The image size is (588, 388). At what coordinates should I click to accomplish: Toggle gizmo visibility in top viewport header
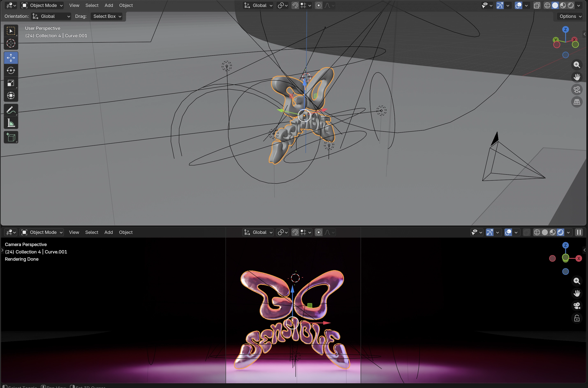(x=500, y=5)
